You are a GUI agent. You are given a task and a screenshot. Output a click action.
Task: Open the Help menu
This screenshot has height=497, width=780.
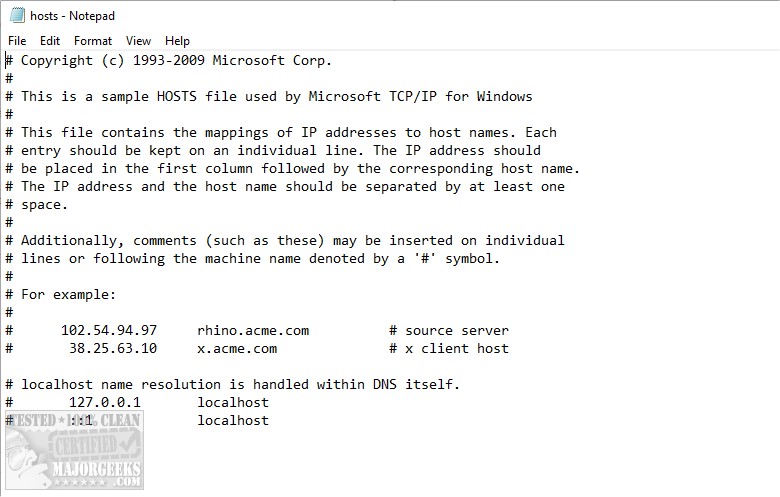[x=177, y=41]
